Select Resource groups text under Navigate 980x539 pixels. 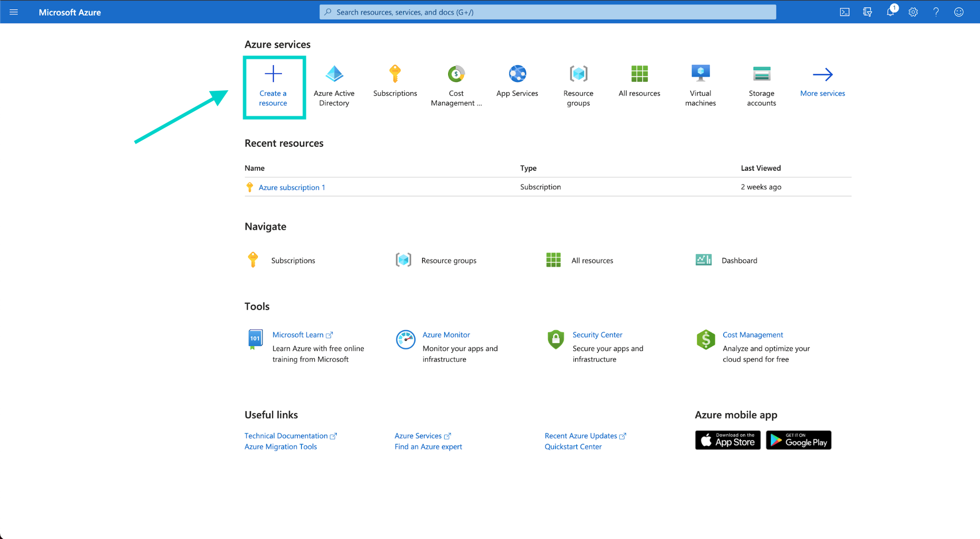click(449, 260)
